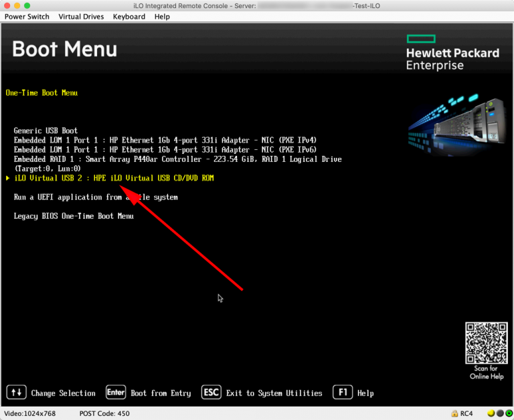Click the ESC key icon
Image resolution: width=514 pixels, height=420 pixels.
tap(211, 393)
